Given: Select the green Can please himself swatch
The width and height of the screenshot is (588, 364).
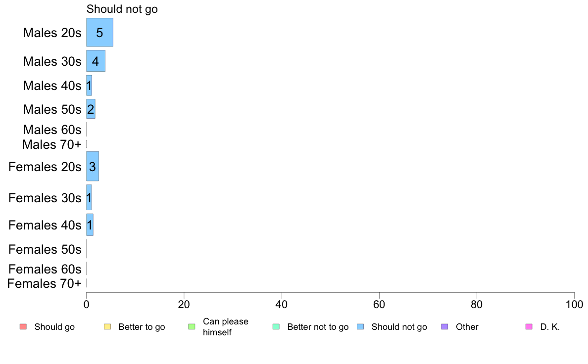Looking at the screenshot, I should (192, 326).
